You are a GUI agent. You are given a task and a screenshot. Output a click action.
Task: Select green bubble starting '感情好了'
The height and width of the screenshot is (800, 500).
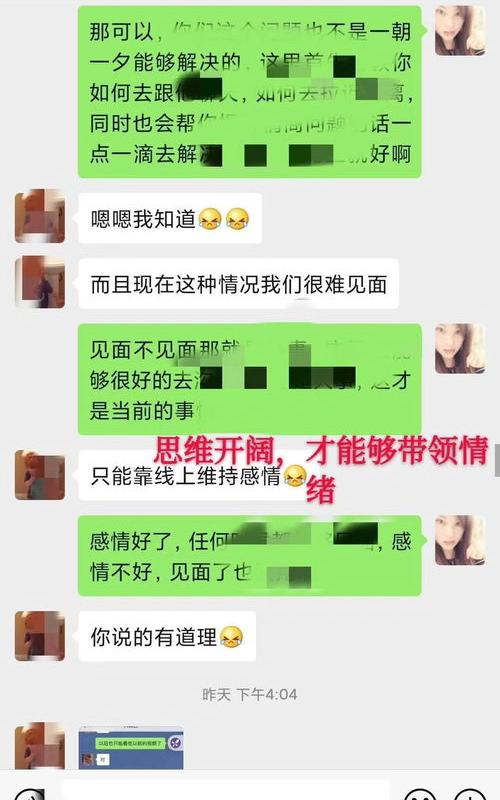[249, 556]
